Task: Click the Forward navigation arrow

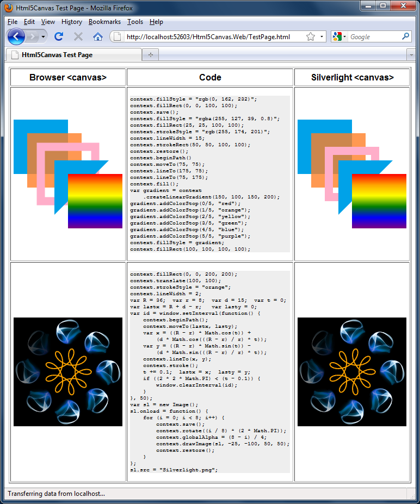Action: tap(32, 36)
